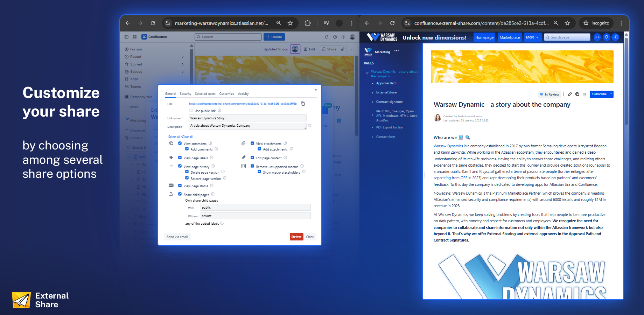Screen dimensions: 644x315
Task: Click the Confluence logo in the left browser
Action: tap(154, 37)
